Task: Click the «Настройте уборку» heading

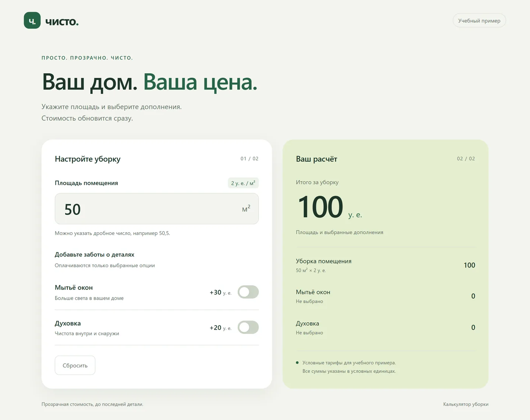Action: point(87,159)
